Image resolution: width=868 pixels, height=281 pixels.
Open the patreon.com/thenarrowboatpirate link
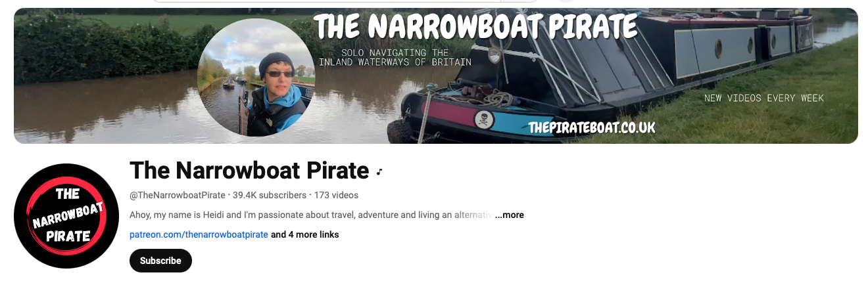click(199, 234)
